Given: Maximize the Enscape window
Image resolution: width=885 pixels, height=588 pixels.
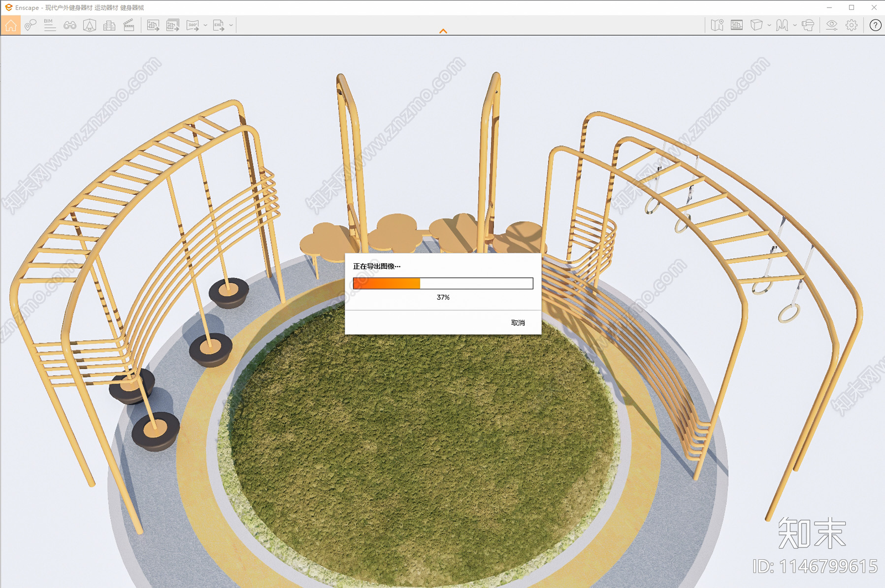Looking at the screenshot, I should pyautogui.click(x=852, y=7).
